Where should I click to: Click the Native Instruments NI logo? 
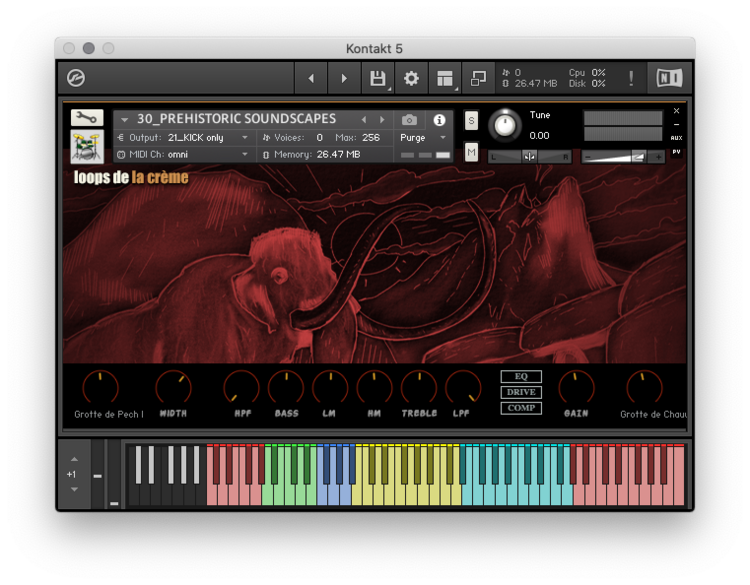[x=669, y=78]
